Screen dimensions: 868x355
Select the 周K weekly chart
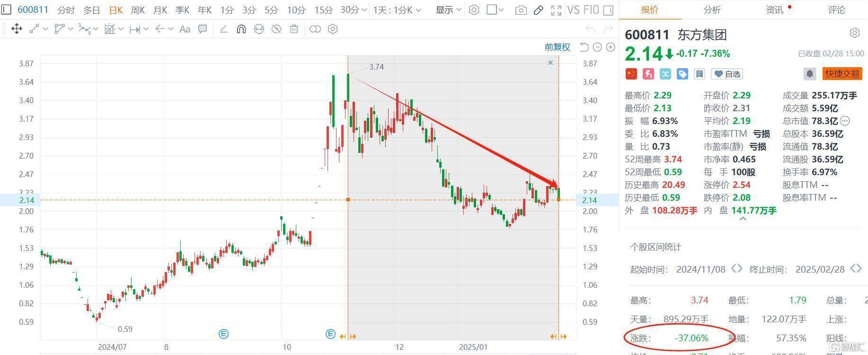click(138, 10)
